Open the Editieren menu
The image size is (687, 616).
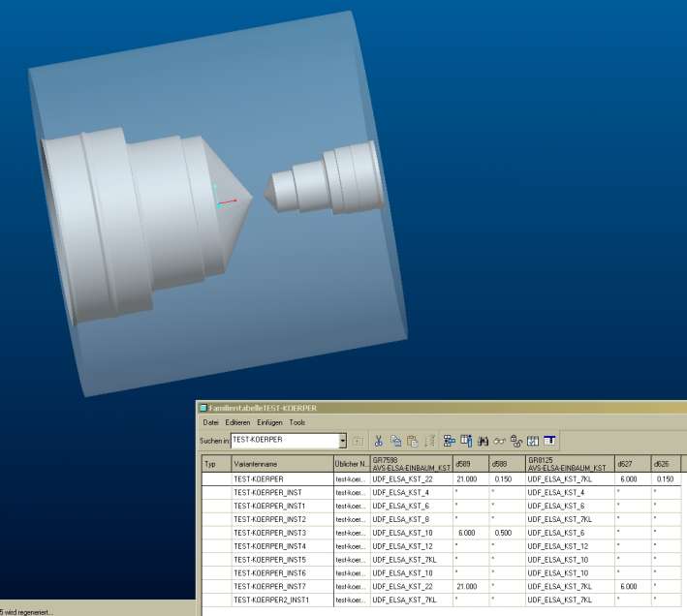(237, 422)
